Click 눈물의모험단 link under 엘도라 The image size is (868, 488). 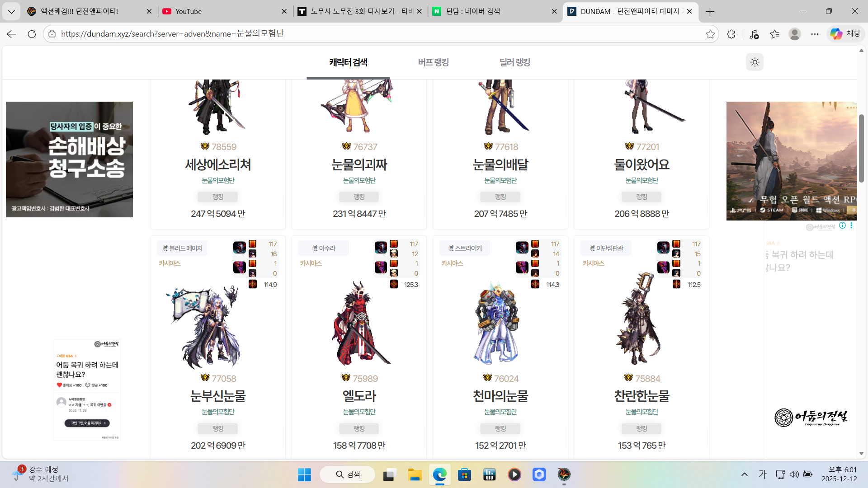(359, 412)
